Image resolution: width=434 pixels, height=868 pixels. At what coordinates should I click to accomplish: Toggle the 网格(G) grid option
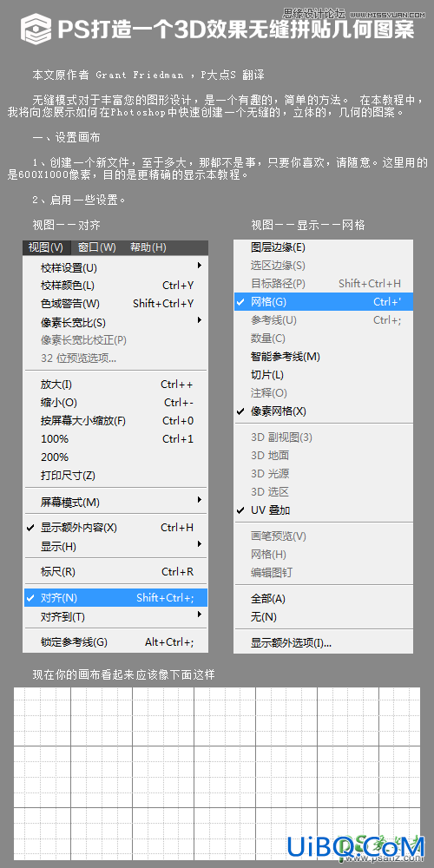pos(324,302)
